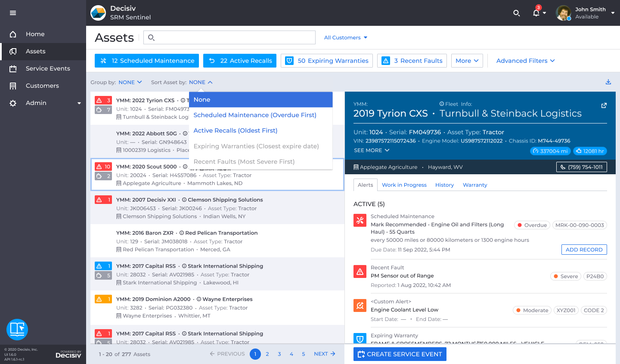Call (759) 754-1011 phone button
The height and width of the screenshot is (364, 620).
(x=582, y=167)
